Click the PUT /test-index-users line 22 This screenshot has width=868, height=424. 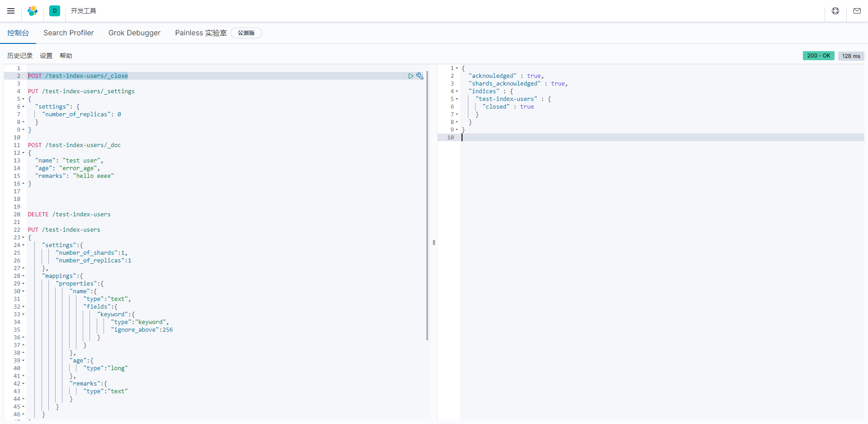pyautogui.click(x=64, y=230)
